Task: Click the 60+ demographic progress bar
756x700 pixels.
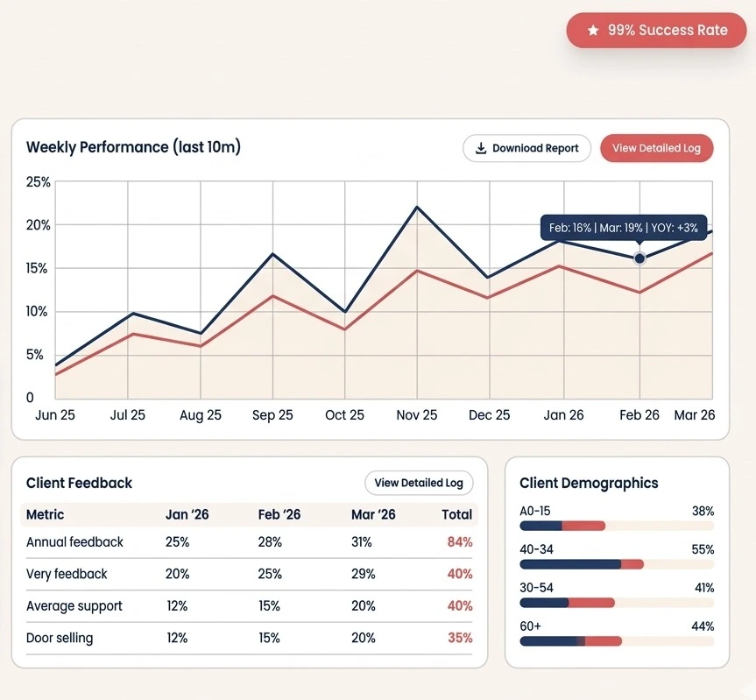Action: [616, 641]
